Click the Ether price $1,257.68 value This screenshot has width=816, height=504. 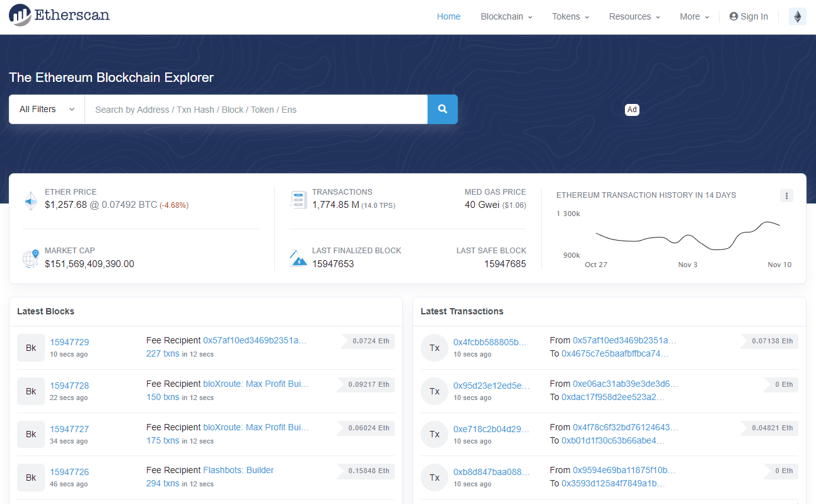[66, 205]
